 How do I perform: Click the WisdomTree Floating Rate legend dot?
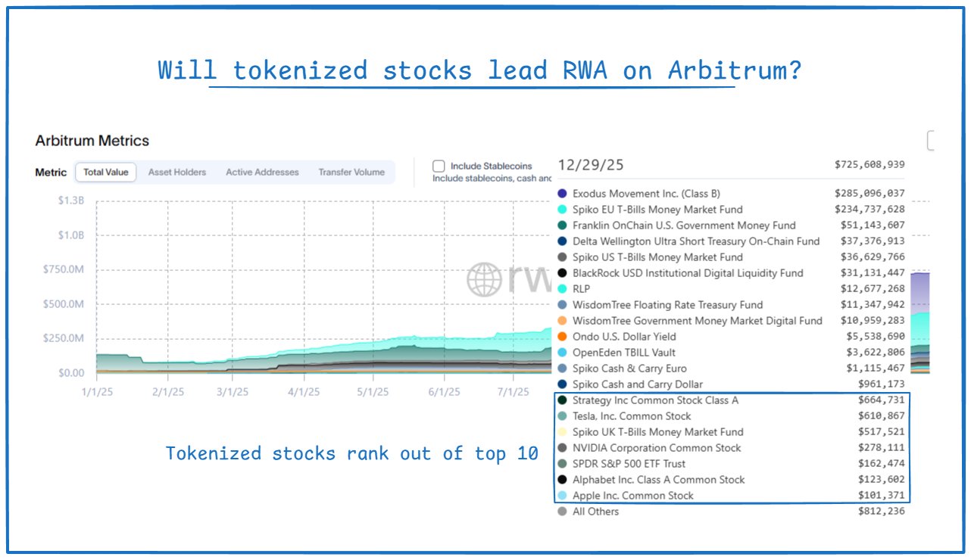(x=561, y=305)
